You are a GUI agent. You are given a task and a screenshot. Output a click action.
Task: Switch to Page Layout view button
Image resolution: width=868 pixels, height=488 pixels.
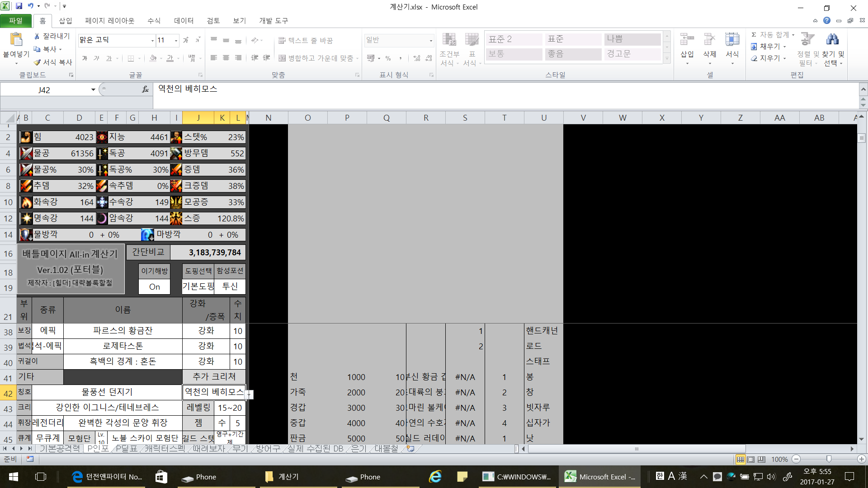(751, 459)
